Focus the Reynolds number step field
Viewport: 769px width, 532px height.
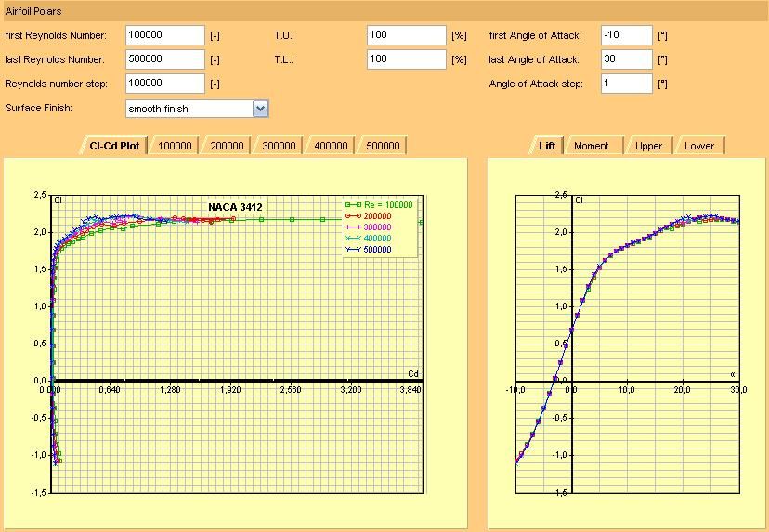pyautogui.click(x=164, y=84)
